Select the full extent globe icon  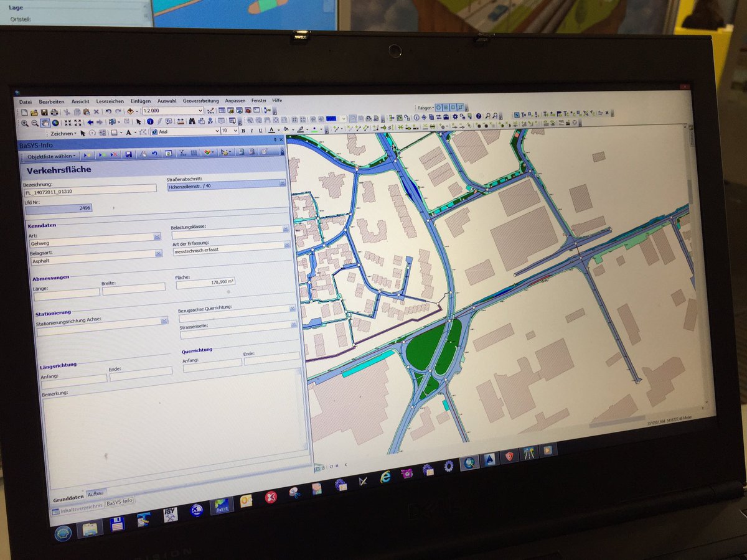55,121
